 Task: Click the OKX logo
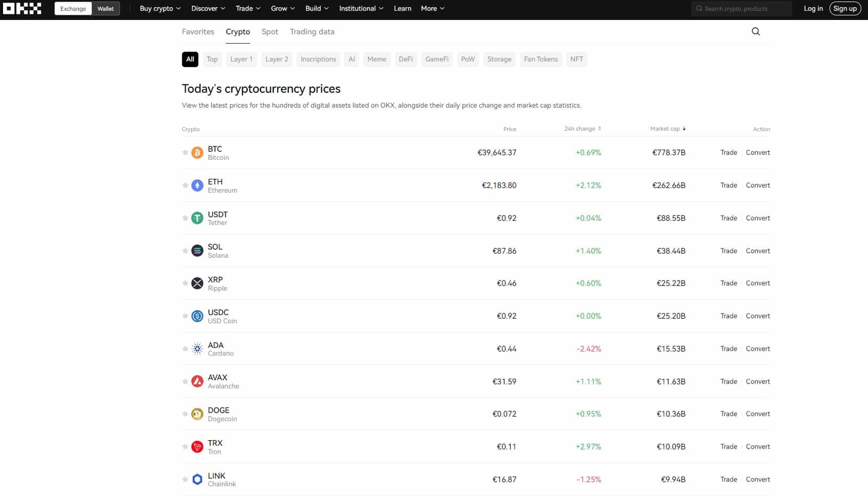22,8
